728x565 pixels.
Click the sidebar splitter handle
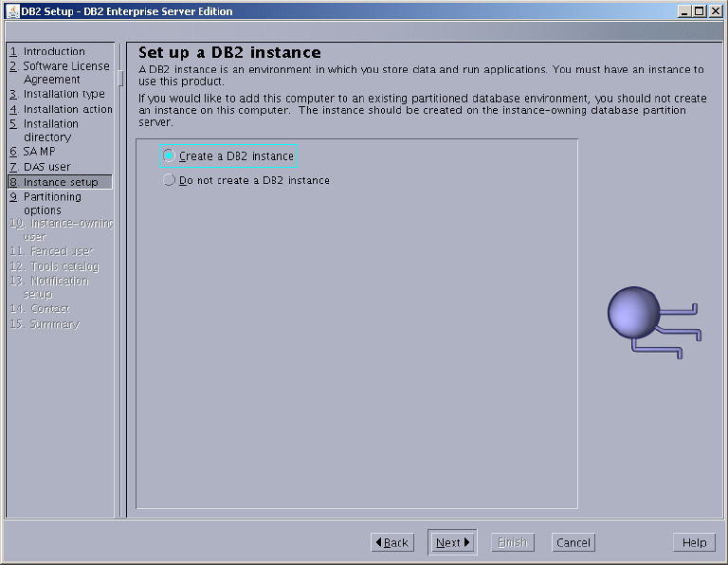[x=120, y=78]
